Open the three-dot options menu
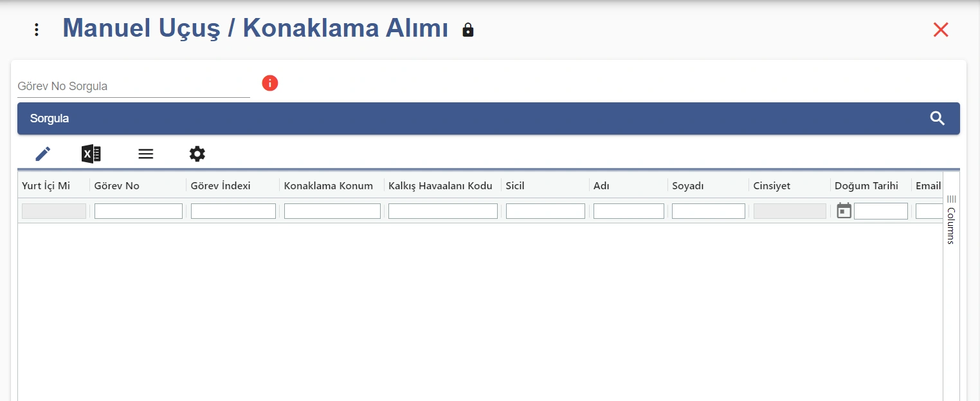980x401 pixels. point(37,30)
